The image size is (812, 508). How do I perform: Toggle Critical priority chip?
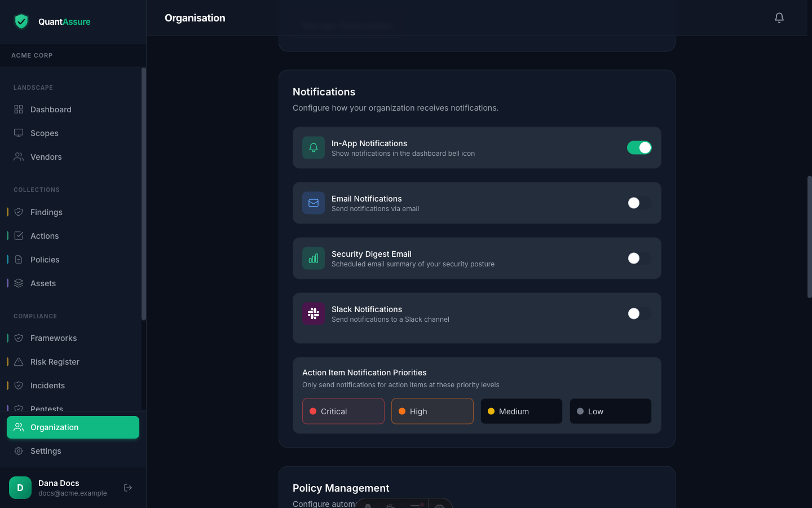(343, 411)
